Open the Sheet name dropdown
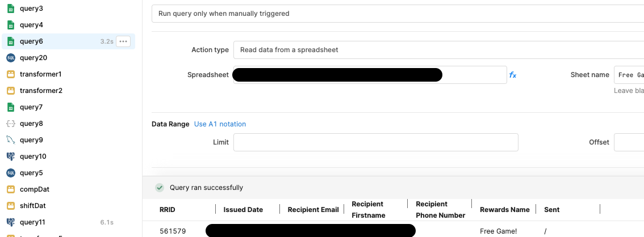The width and height of the screenshot is (644, 237). point(629,75)
